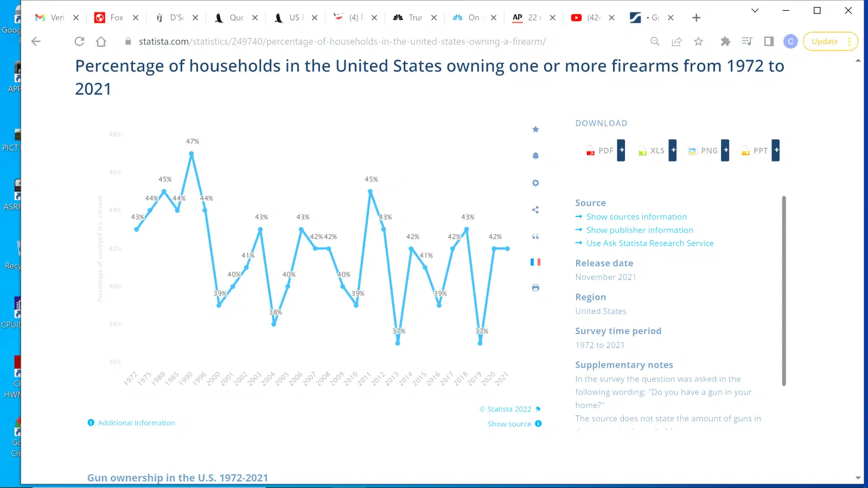Toggle the browser side panel
This screenshot has width=868, height=488.
pyautogui.click(x=769, y=42)
